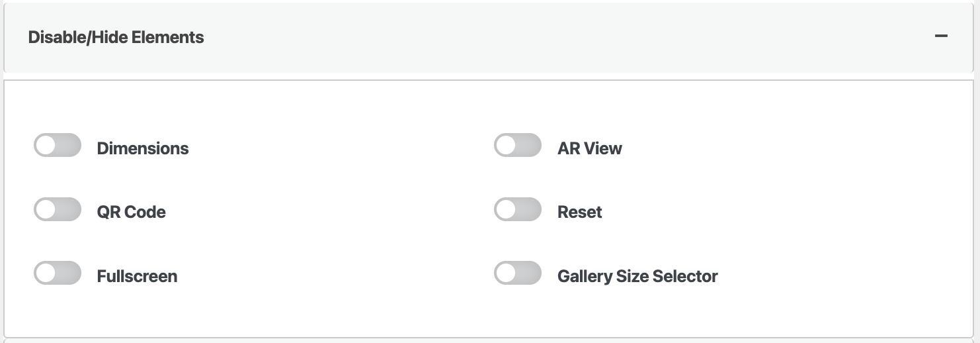Click the Disable/Hide Elements heading text
This screenshot has height=343, width=980.
pyautogui.click(x=116, y=37)
